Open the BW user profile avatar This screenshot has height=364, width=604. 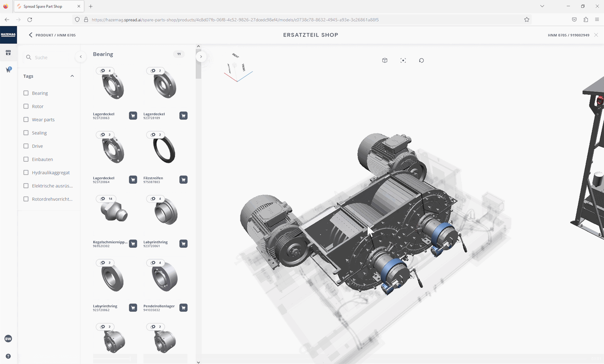tap(8, 339)
